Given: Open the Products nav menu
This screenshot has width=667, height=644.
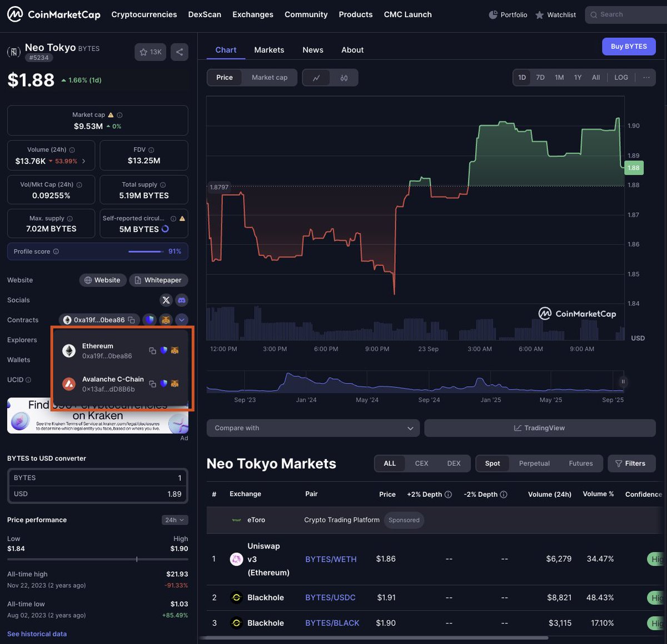Looking at the screenshot, I should (x=356, y=14).
